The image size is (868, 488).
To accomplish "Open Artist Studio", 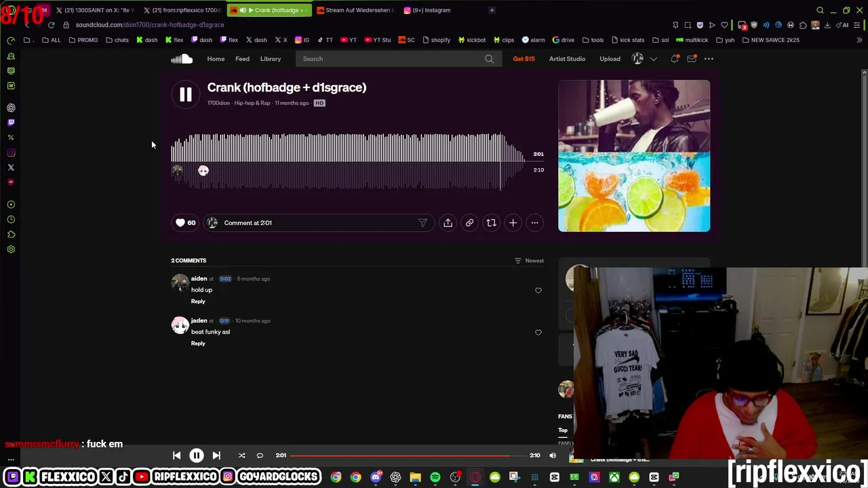I will 567,59.
